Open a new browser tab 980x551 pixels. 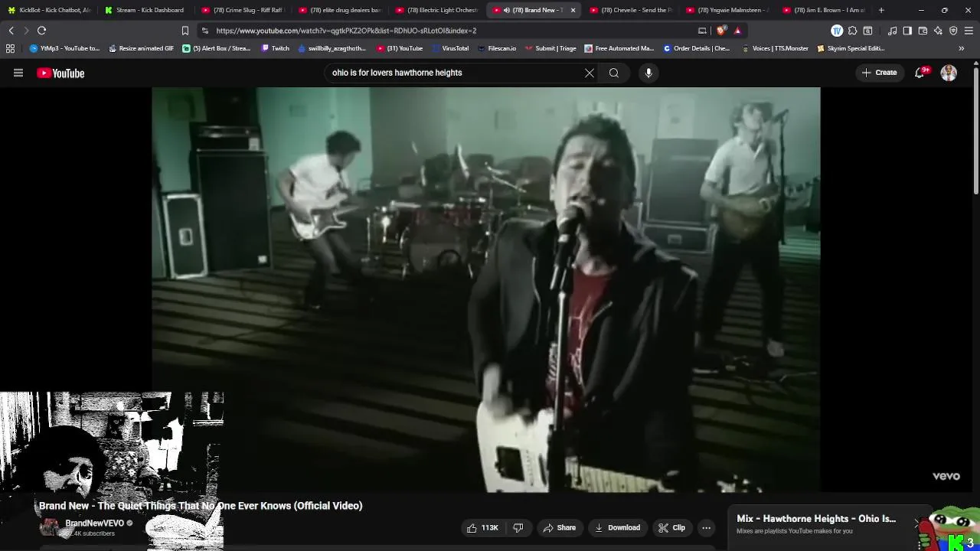(x=881, y=10)
